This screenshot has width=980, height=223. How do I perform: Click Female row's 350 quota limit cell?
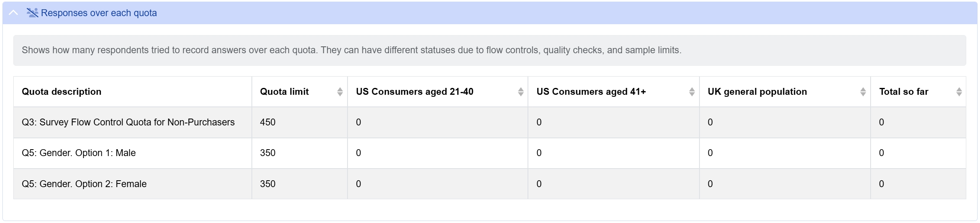(x=268, y=184)
